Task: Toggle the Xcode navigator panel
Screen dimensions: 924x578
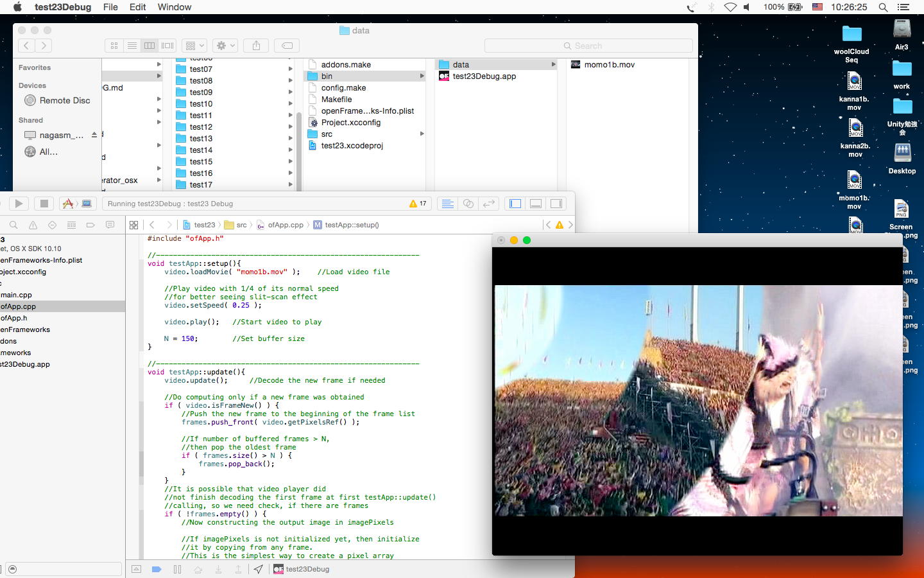Action: pyautogui.click(x=515, y=204)
